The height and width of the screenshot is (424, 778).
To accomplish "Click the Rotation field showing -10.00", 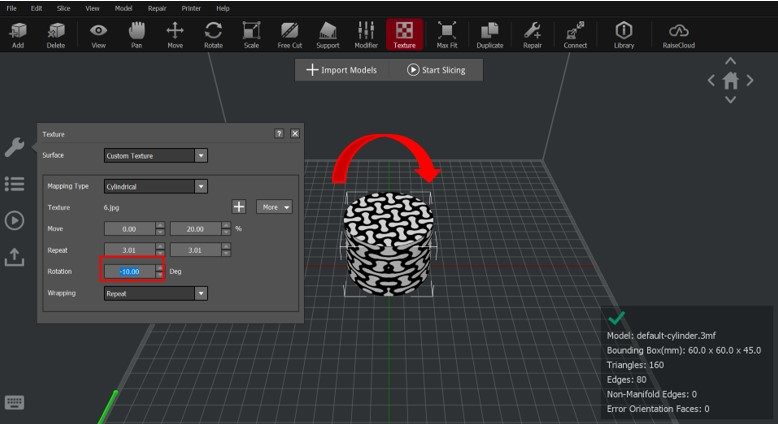I will (x=130, y=271).
